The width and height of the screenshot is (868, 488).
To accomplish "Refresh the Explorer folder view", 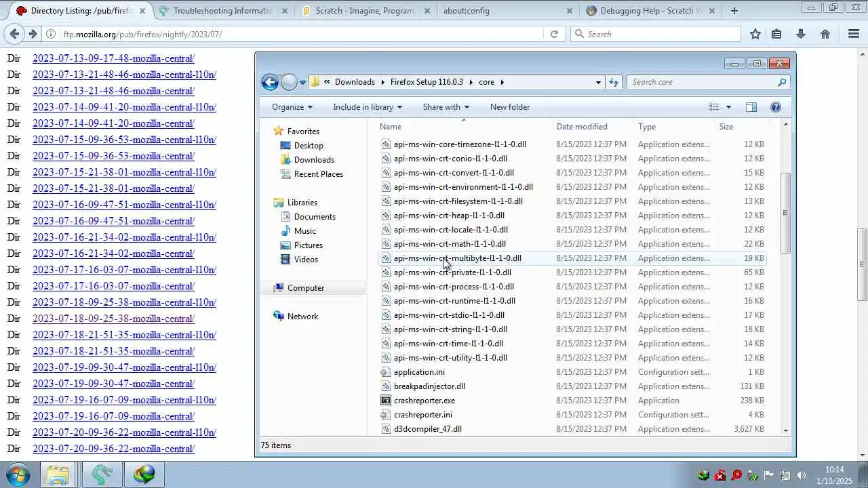I will tap(614, 82).
